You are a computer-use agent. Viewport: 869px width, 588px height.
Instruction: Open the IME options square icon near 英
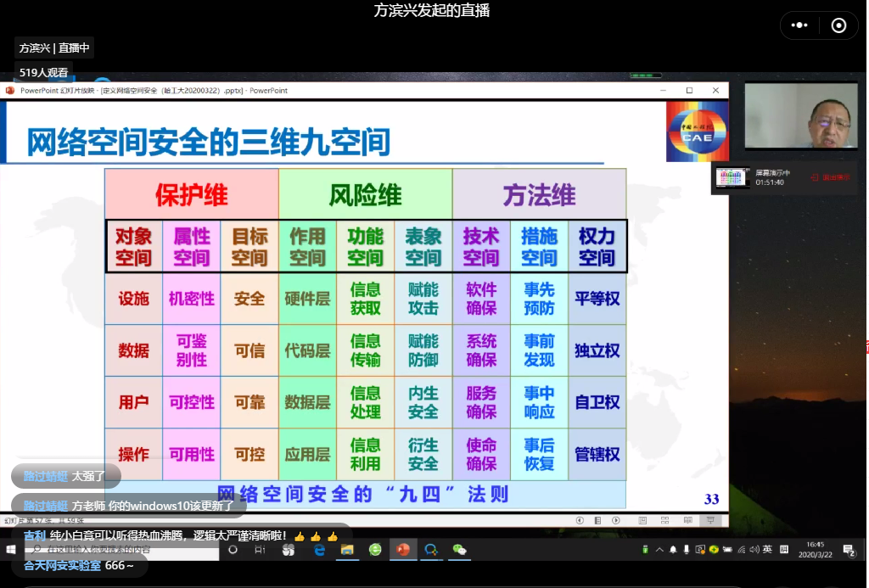[784, 550]
